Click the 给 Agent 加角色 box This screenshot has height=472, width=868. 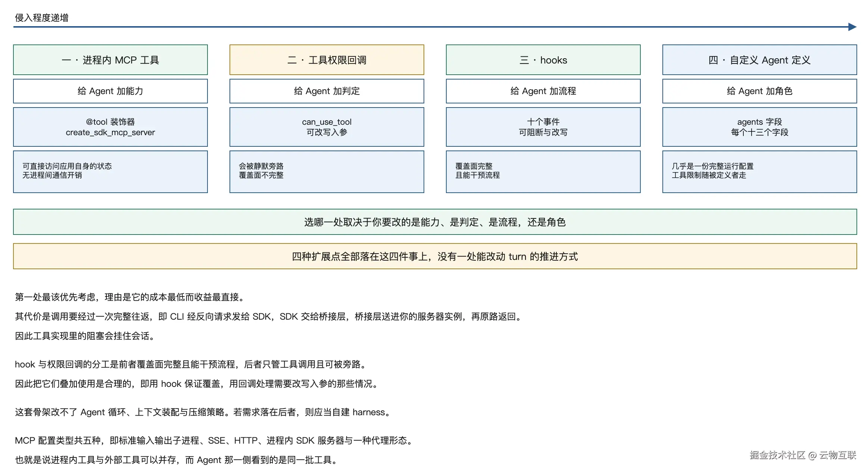coord(760,91)
